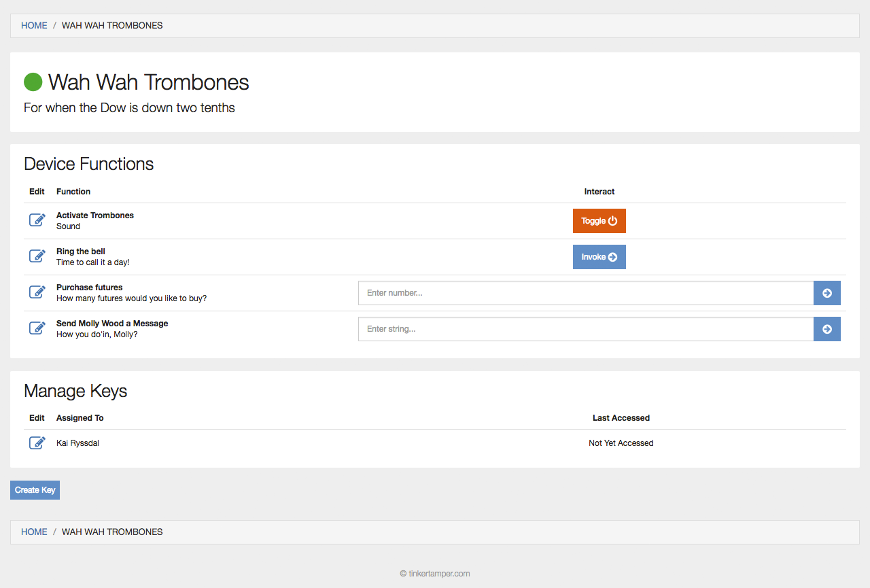
Task: Click the How you do'in, Molly description
Action: tap(97, 334)
